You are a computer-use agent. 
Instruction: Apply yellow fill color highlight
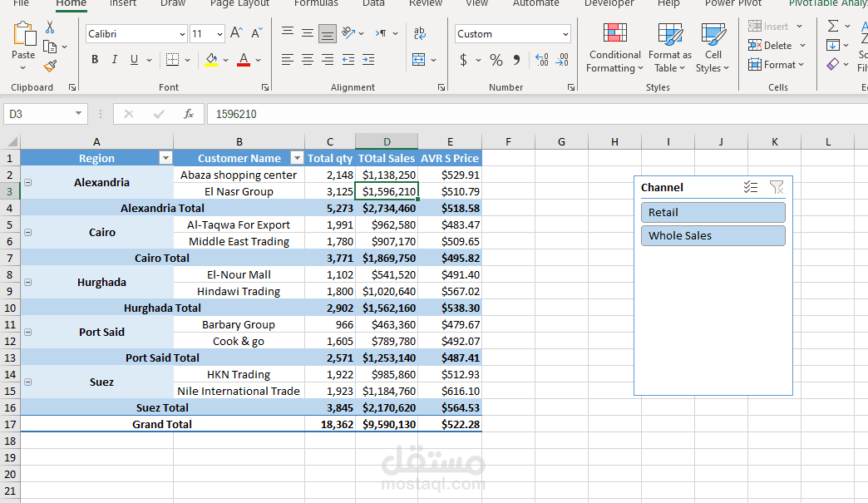pyautogui.click(x=211, y=59)
